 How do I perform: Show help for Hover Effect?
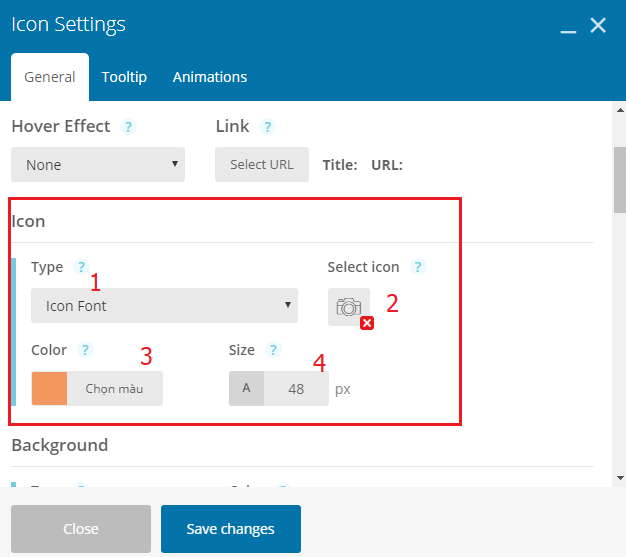coord(128,127)
